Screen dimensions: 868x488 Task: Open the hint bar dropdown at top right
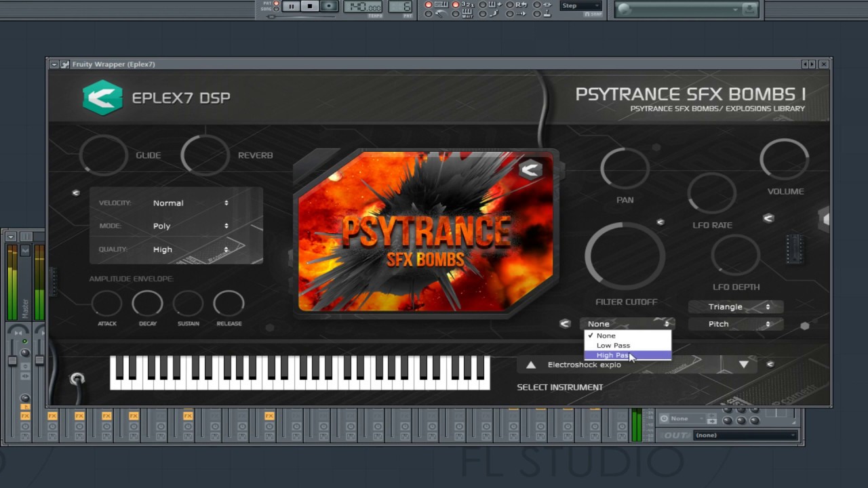[736, 9]
